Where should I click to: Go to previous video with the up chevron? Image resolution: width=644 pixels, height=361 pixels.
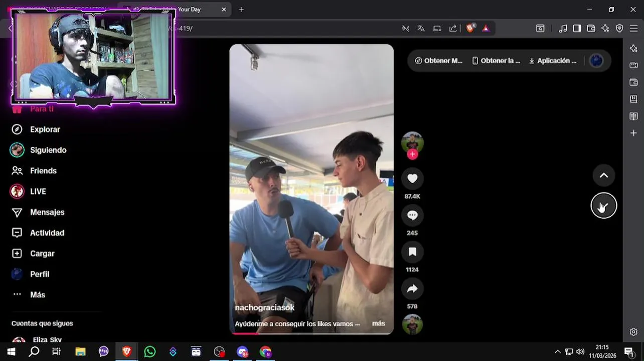click(604, 175)
